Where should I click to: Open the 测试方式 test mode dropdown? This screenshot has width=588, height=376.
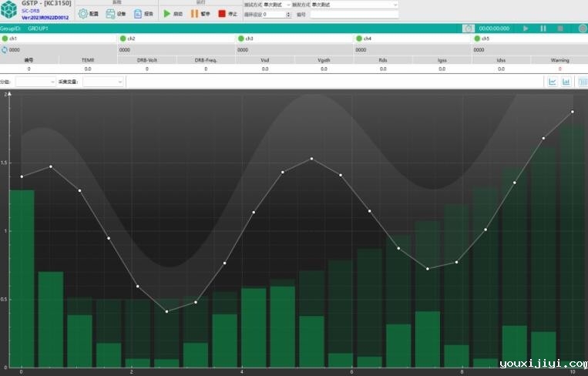pos(277,5)
